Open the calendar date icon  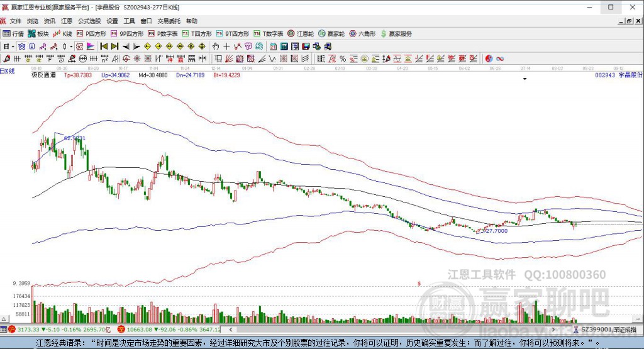tap(273, 47)
